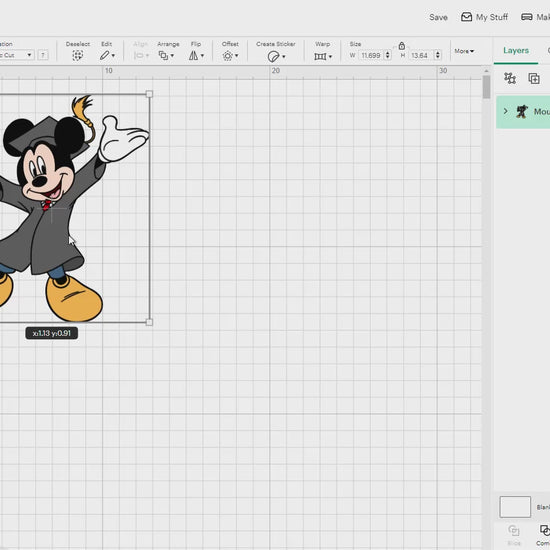
Task: Expand the Mouse layer group chevron
Action: click(505, 111)
